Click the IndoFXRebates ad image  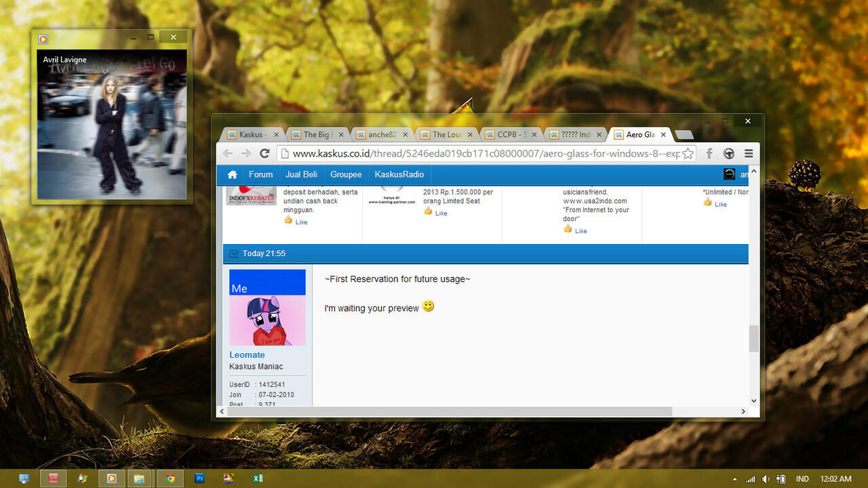pyautogui.click(x=251, y=195)
